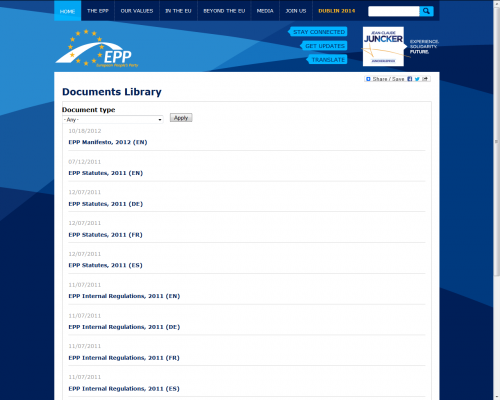Open the Media navigation item
500x400 pixels.
pos(265,11)
